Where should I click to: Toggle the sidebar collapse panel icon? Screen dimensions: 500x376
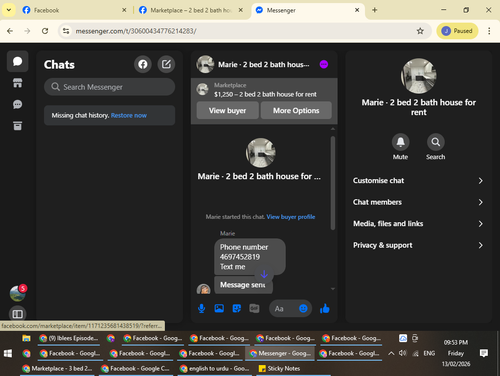click(17, 314)
